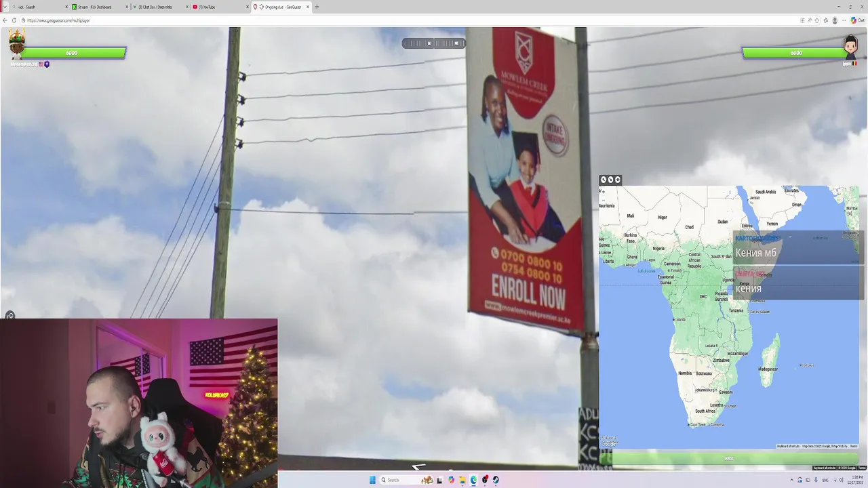Go back to the previous page
Image resolution: width=868 pixels, height=488 pixels.
point(5,20)
